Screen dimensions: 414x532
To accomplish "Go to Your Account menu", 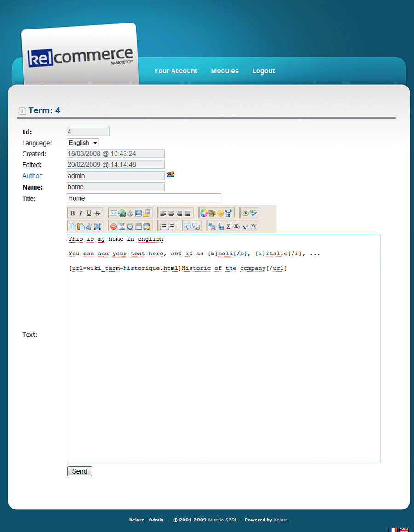I will tap(175, 71).
